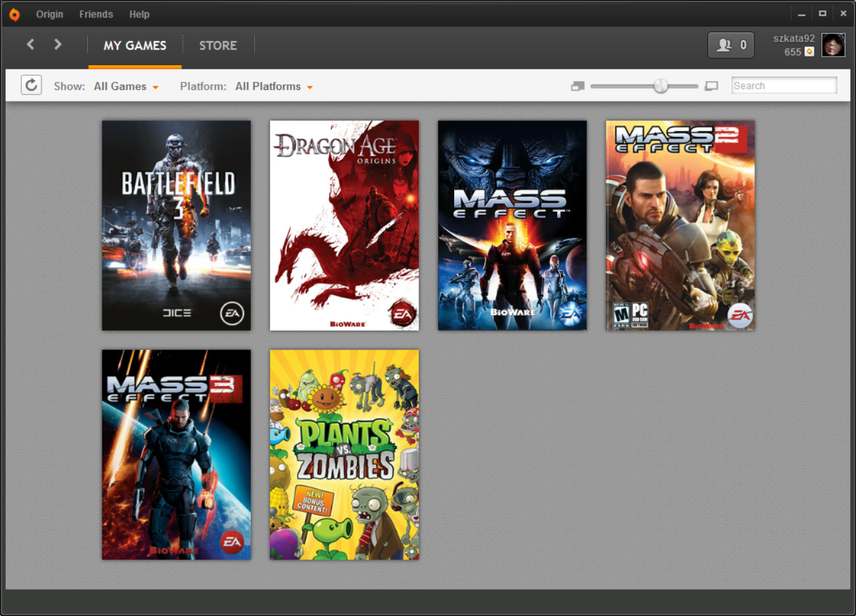Refresh the game library
856x616 pixels.
32,85
